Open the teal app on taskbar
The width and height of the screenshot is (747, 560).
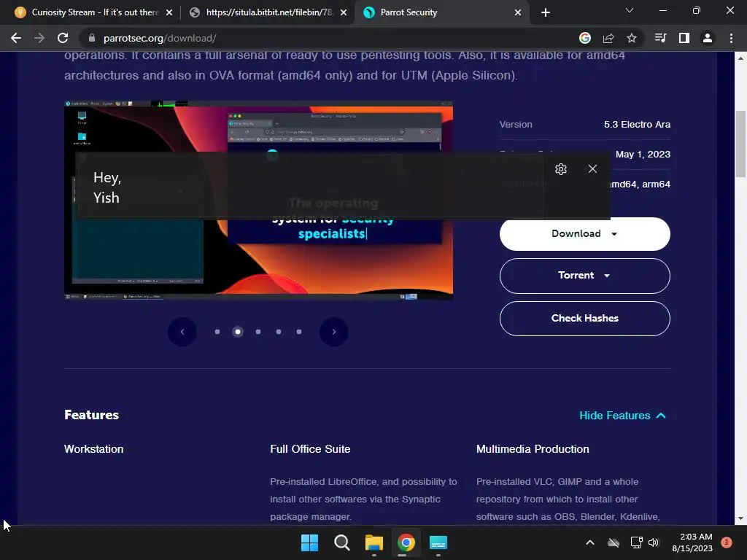click(438, 542)
